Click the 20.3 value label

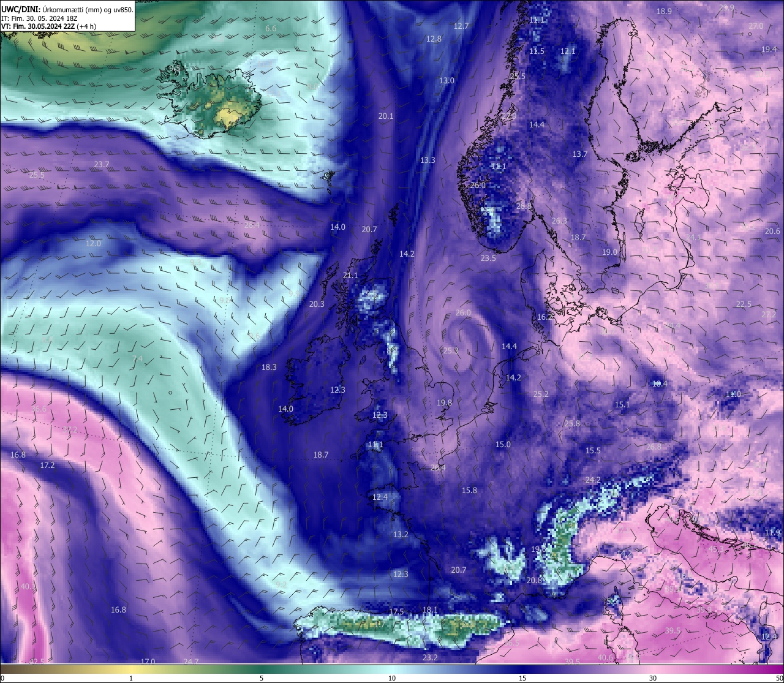tap(317, 304)
